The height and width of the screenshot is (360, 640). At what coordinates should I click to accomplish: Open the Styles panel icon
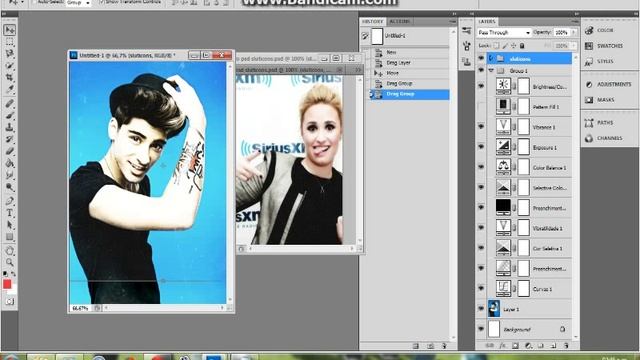pyautogui.click(x=589, y=62)
